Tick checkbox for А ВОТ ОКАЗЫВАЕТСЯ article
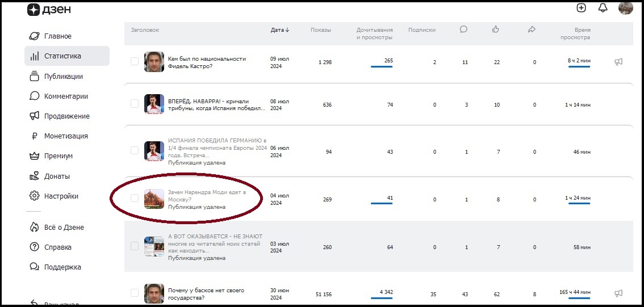Image resolution: width=644 pixels, height=307 pixels. [x=134, y=246]
